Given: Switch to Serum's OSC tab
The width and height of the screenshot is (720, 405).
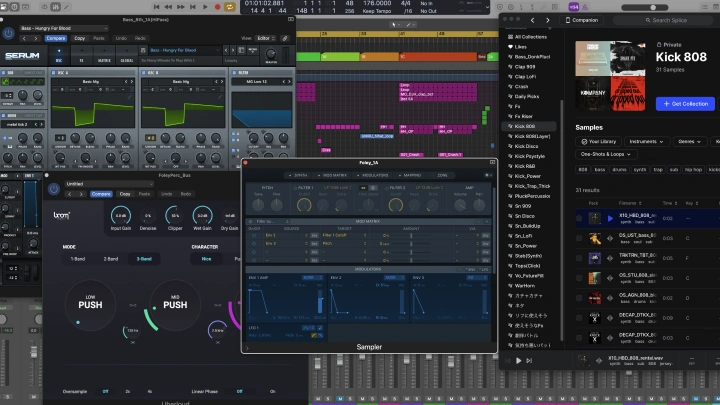Looking at the screenshot, I should point(59,56).
